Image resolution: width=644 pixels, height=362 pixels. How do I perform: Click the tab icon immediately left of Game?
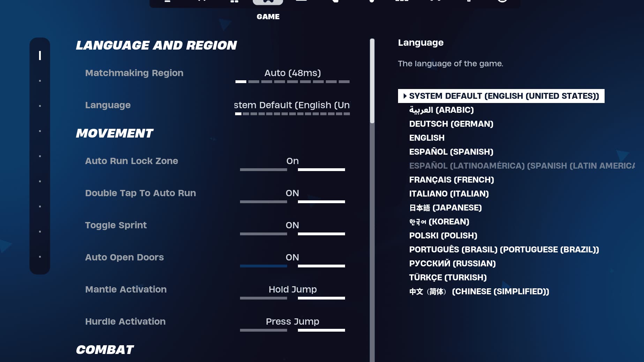234,2
